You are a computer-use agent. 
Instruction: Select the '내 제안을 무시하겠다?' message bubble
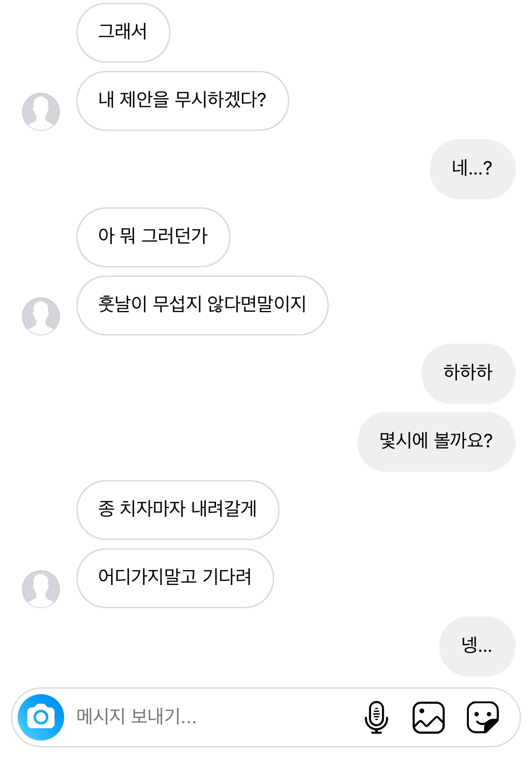182,101
